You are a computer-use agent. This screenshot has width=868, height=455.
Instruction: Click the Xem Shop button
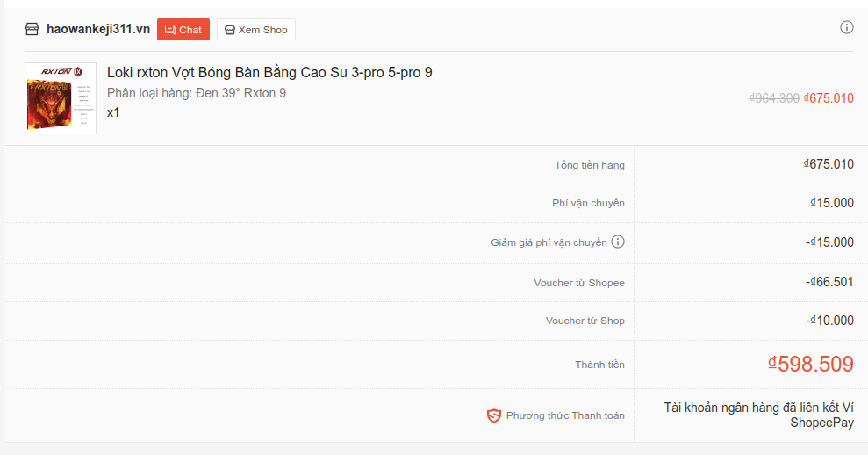pos(256,29)
